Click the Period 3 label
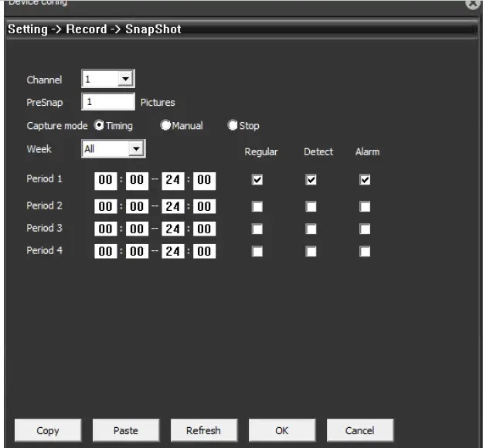The height and width of the screenshot is (448, 483). tap(44, 228)
